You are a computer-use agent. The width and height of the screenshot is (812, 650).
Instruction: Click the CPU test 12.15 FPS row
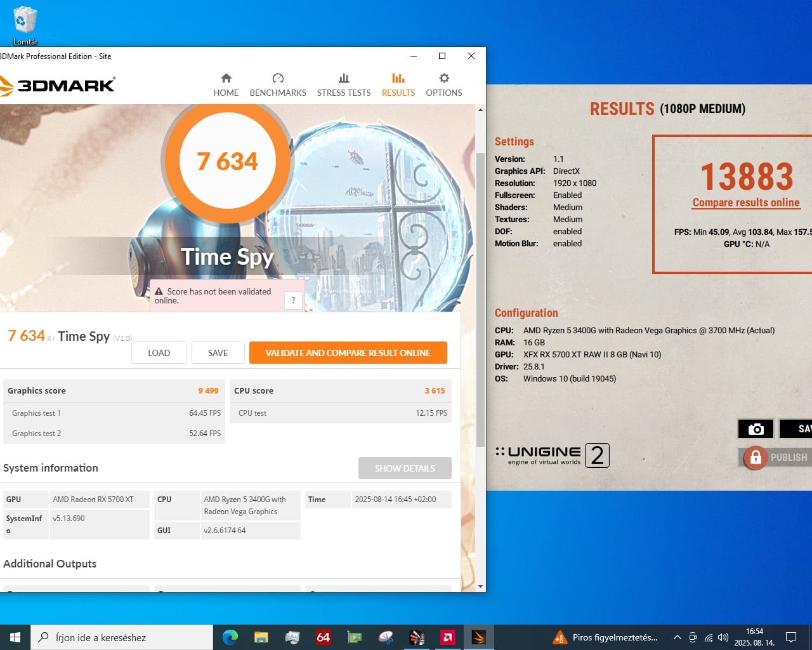tap(341, 413)
